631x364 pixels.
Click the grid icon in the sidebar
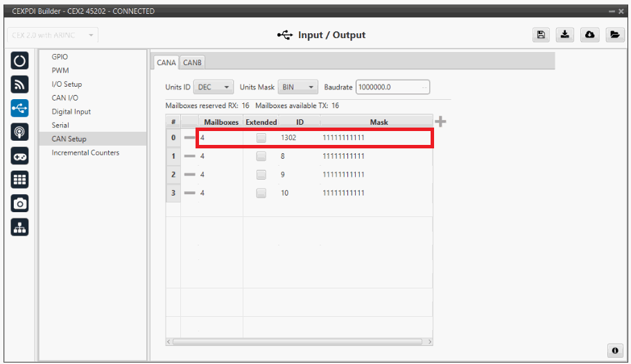pyautogui.click(x=19, y=180)
